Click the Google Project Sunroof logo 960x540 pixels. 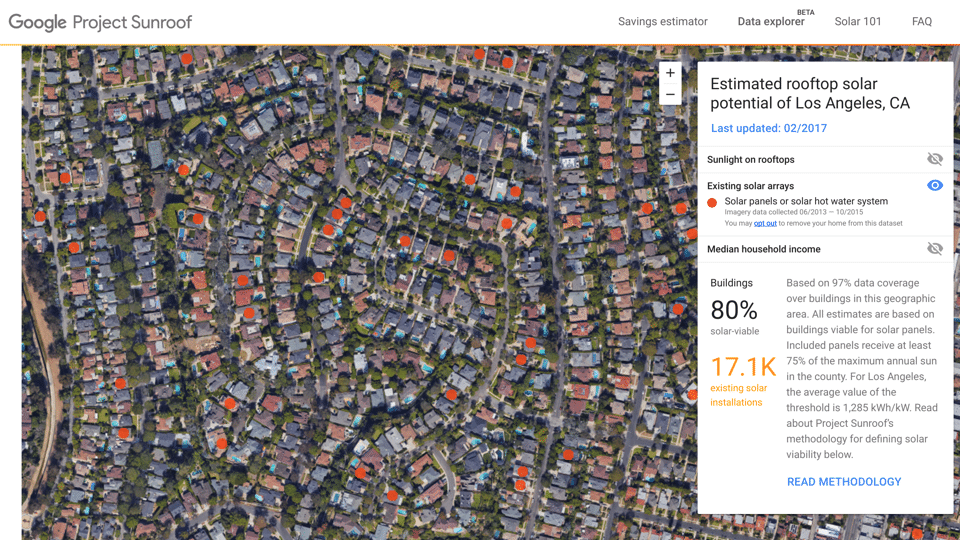coord(100,21)
